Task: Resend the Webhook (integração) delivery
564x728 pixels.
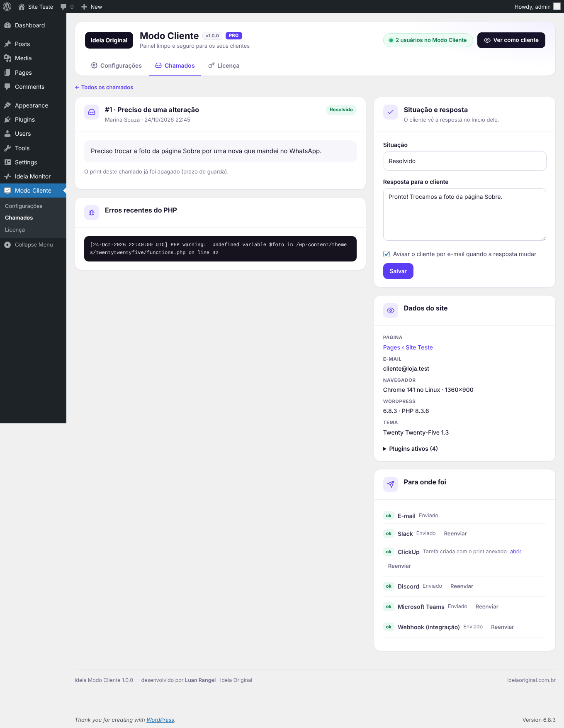Action: point(502,627)
